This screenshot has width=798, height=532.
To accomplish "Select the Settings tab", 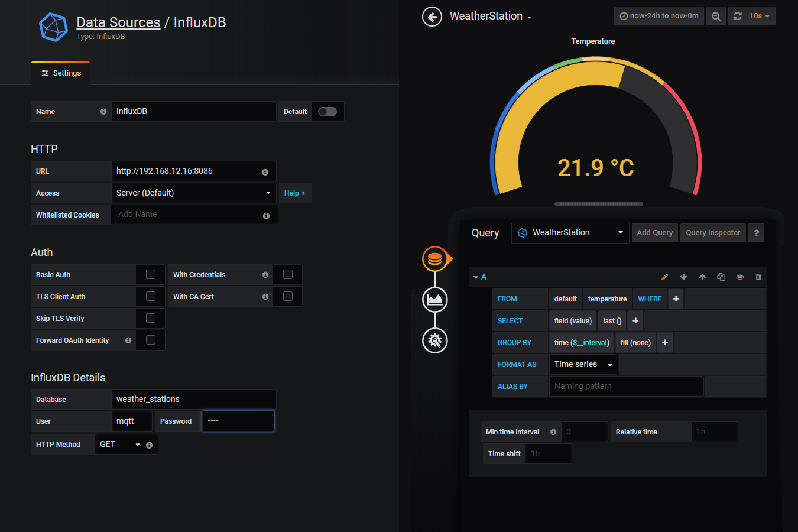I will tap(61, 73).
